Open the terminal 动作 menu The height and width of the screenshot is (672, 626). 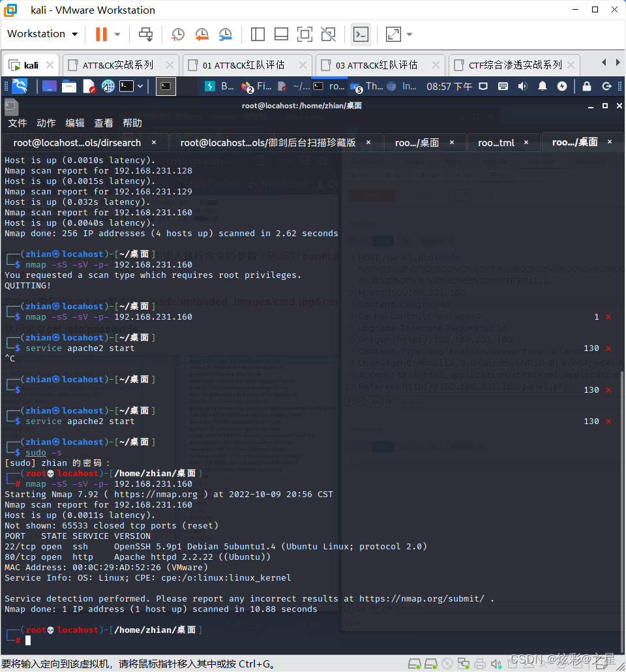46,123
